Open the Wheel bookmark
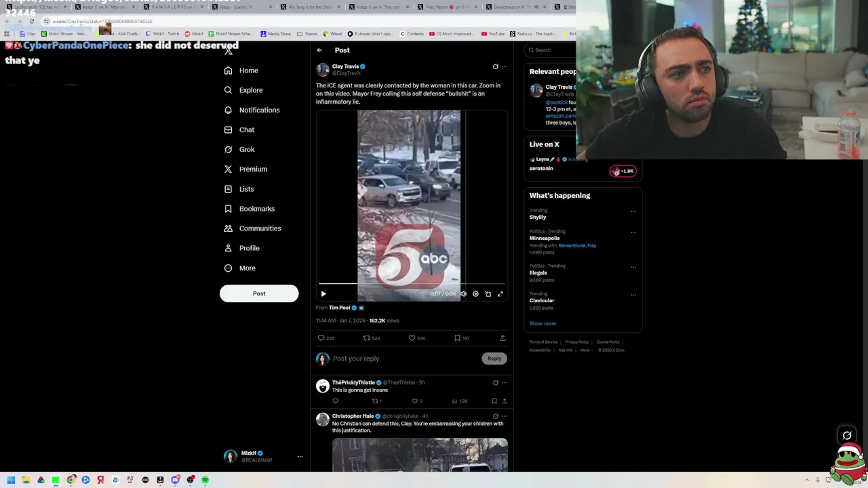 (333, 34)
